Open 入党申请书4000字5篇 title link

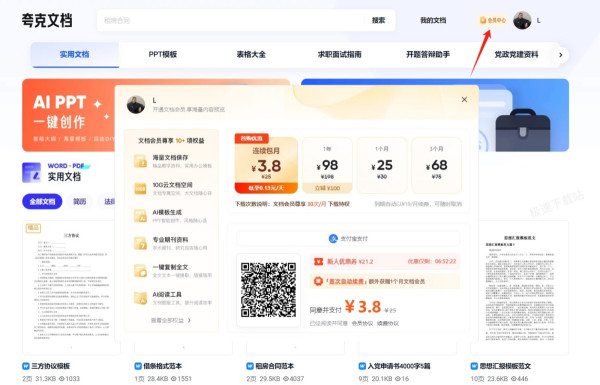coord(399,366)
